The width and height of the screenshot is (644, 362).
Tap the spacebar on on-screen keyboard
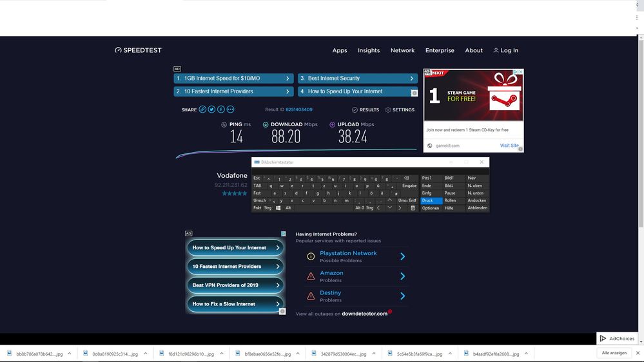click(x=324, y=208)
